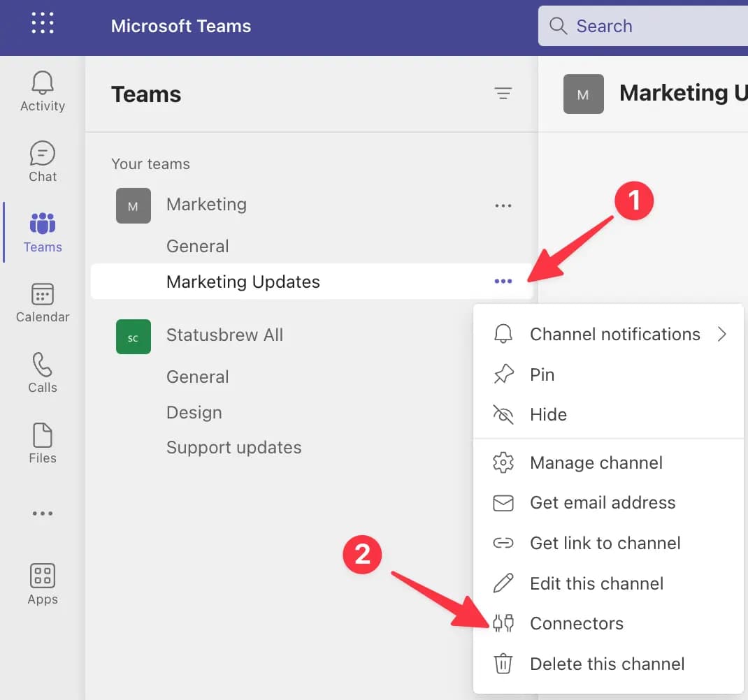Image resolution: width=748 pixels, height=700 pixels.
Task: Open the app launcher grid icon
Action: tap(43, 23)
